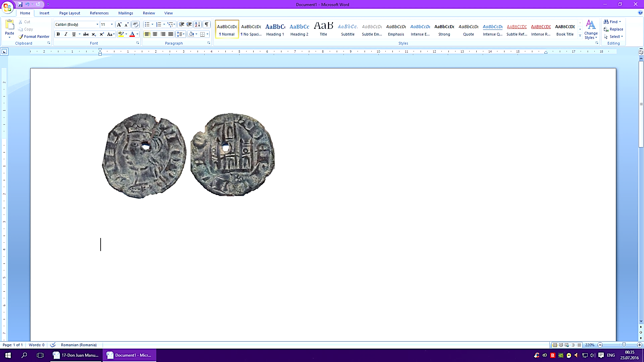Apply strikethrough formatting
The width and height of the screenshot is (644, 362).
pyautogui.click(x=86, y=34)
